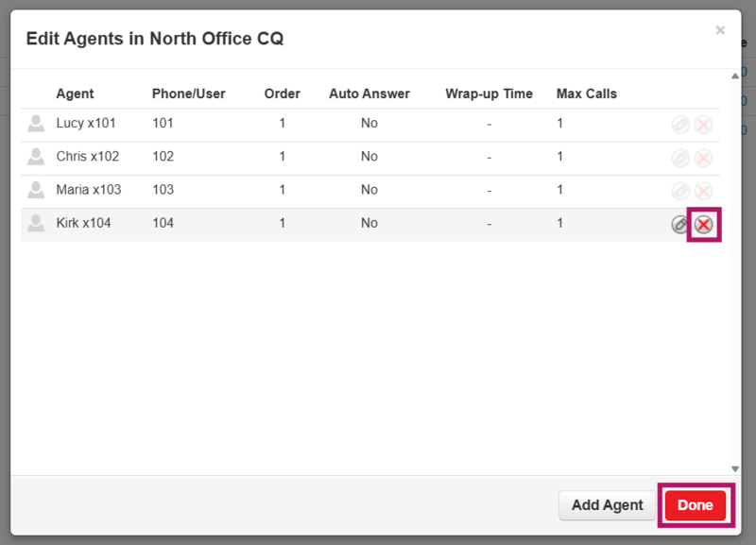Click the remove icon for Kirk x104
Image resolution: width=756 pixels, height=545 pixels.
click(x=703, y=225)
